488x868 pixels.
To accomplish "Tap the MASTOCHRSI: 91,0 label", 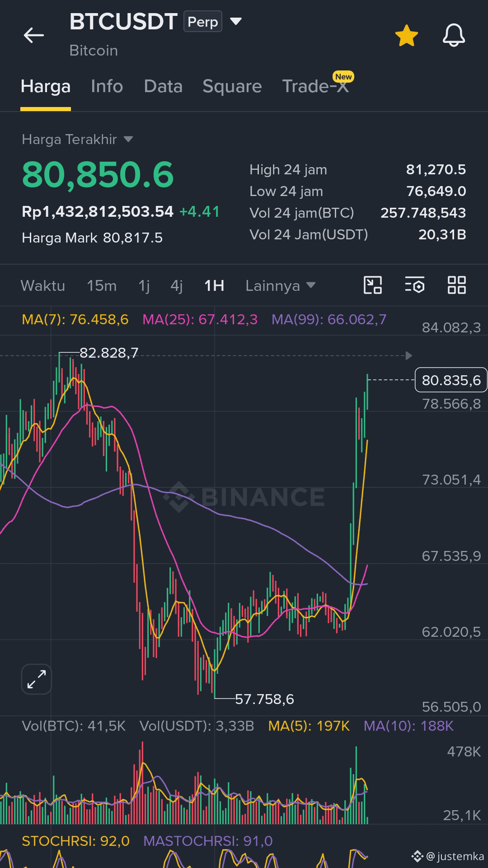I will pos(208,841).
